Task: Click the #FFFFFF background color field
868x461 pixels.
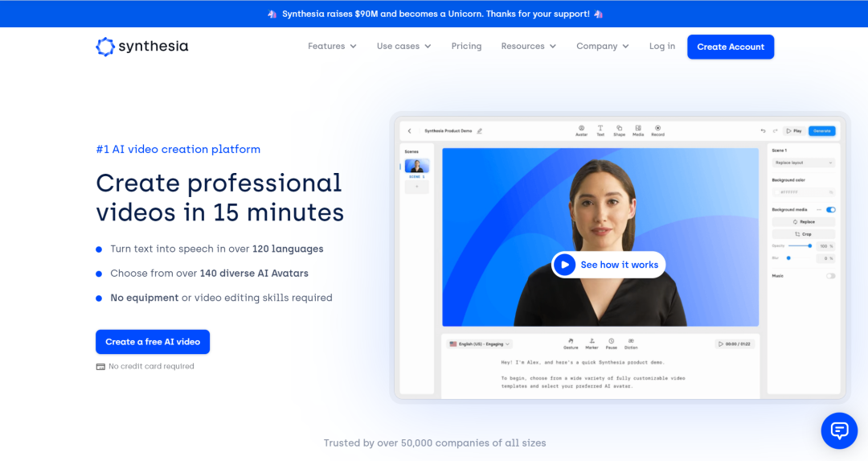Action: point(803,192)
